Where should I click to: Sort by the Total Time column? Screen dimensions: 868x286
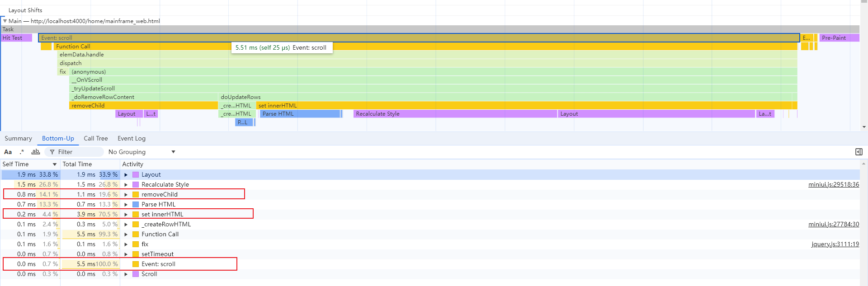(x=90, y=164)
